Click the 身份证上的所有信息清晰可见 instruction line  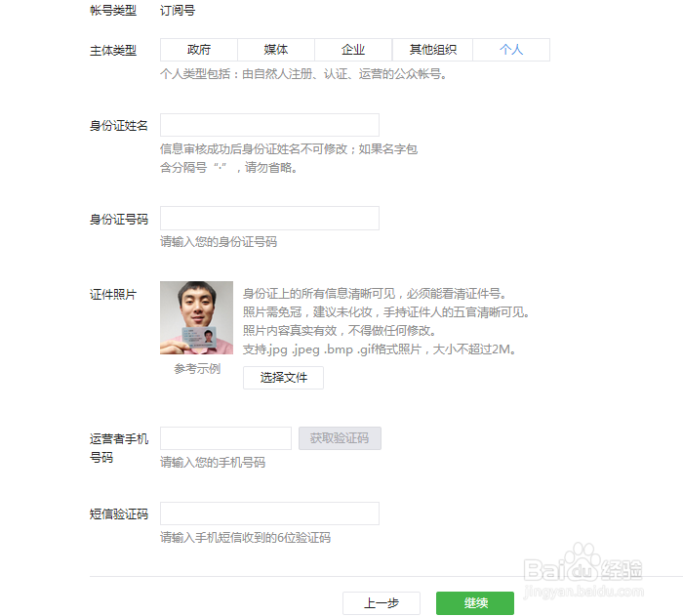click(x=375, y=294)
